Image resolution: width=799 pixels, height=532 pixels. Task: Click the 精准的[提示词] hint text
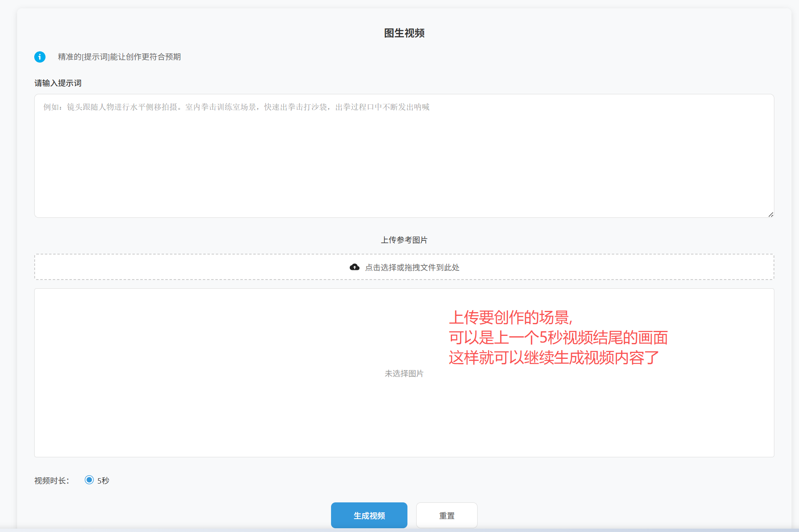coord(119,57)
